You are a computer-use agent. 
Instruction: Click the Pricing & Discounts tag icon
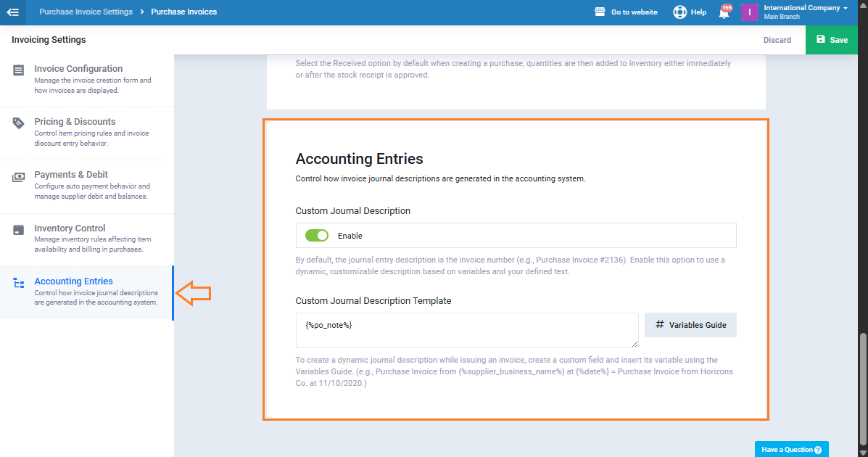click(x=19, y=123)
